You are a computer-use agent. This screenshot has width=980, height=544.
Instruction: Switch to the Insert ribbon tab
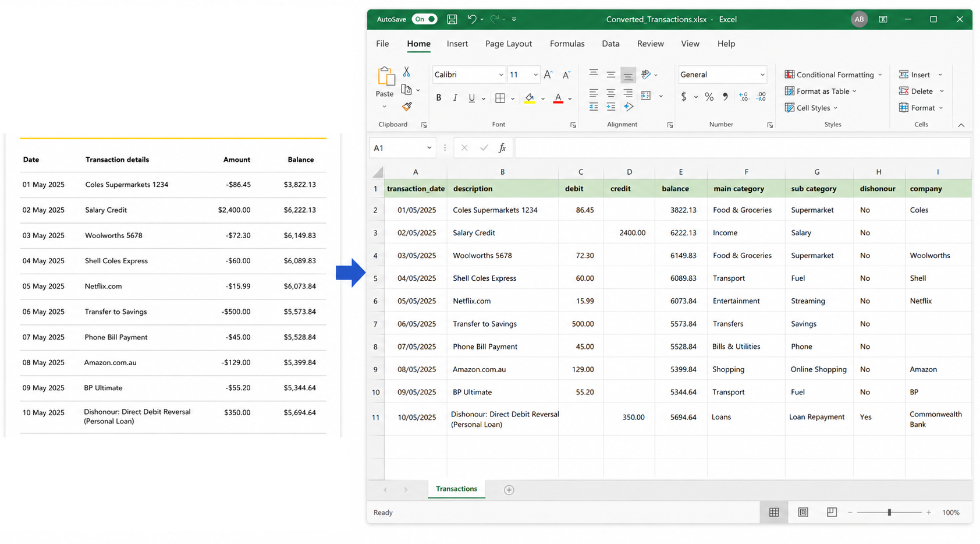[457, 44]
